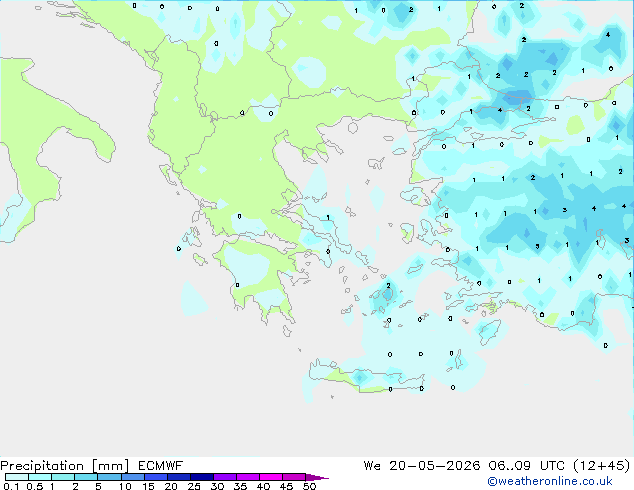Click the '0.1' legend scale label
The width and height of the screenshot is (634, 490).
[x=11, y=486]
